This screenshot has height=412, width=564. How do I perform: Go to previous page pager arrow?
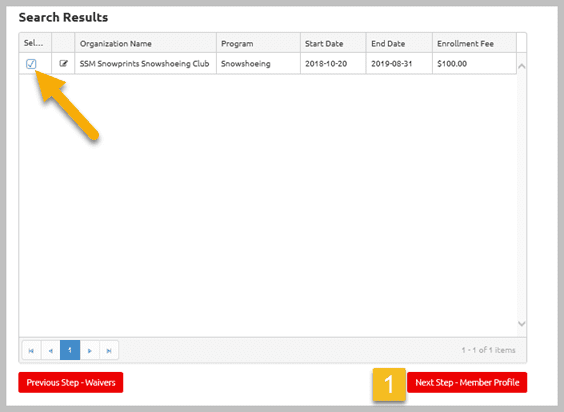(51, 350)
